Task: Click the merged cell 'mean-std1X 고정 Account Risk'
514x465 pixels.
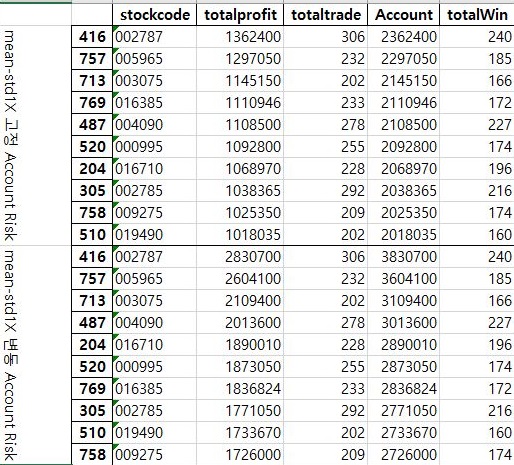Action: coord(36,136)
